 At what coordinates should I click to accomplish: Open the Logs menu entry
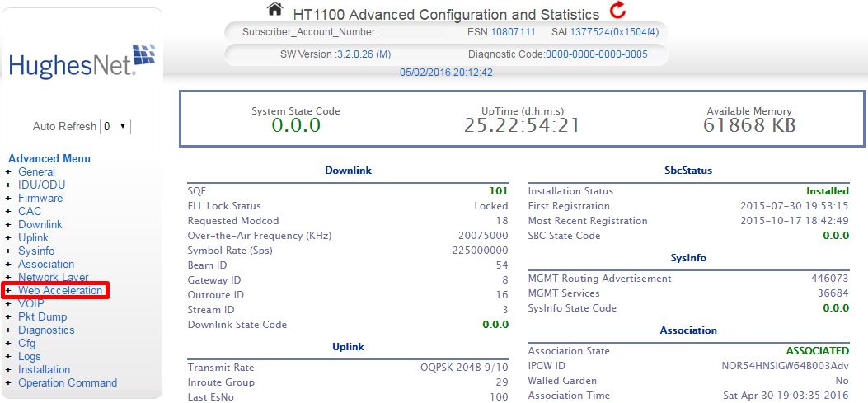30,357
